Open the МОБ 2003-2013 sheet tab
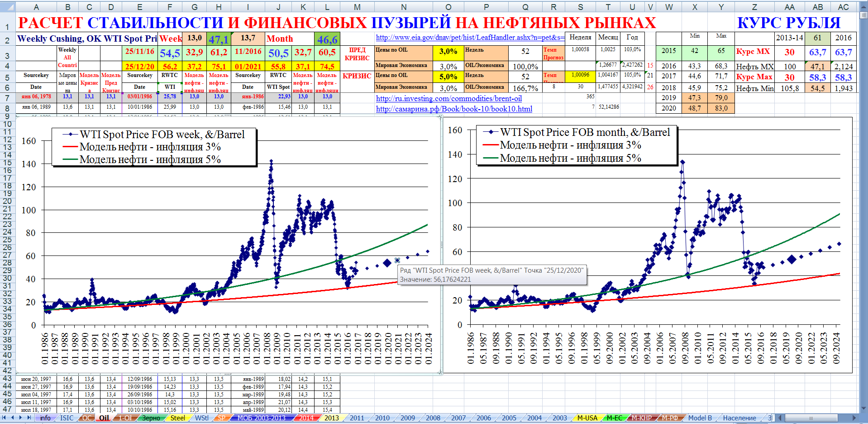868x424 pixels. click(261, 418)
